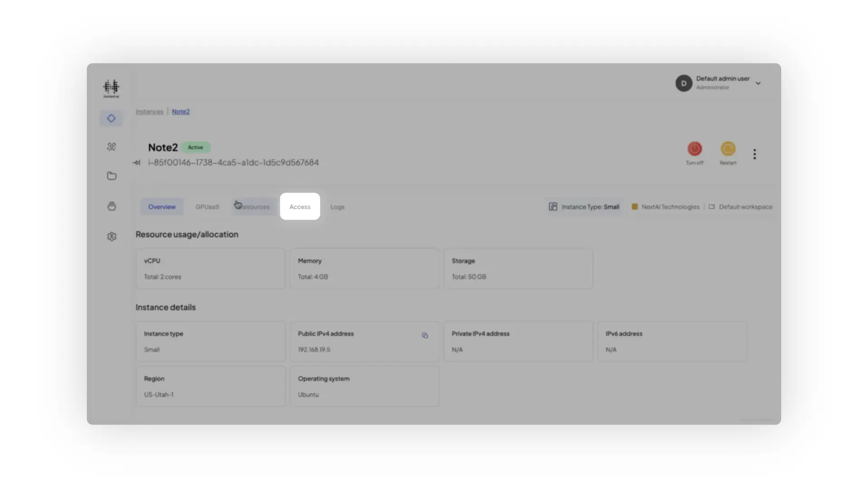Click the app logo at top left
Viewport: 868px width, 488px height.
111,88
